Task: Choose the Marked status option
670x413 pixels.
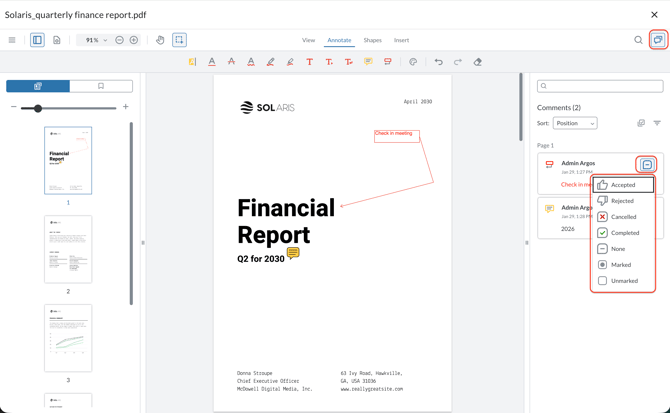Action: tap(621, 265)
